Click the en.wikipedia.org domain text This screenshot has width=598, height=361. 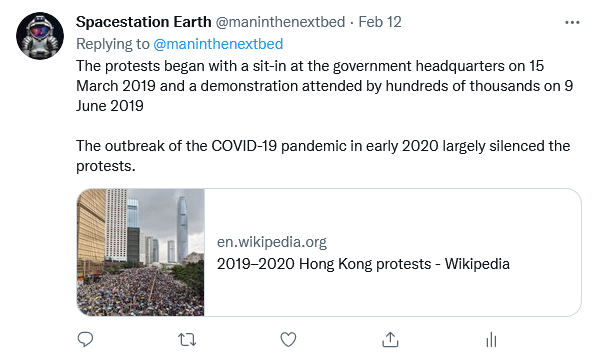(272, 242)
